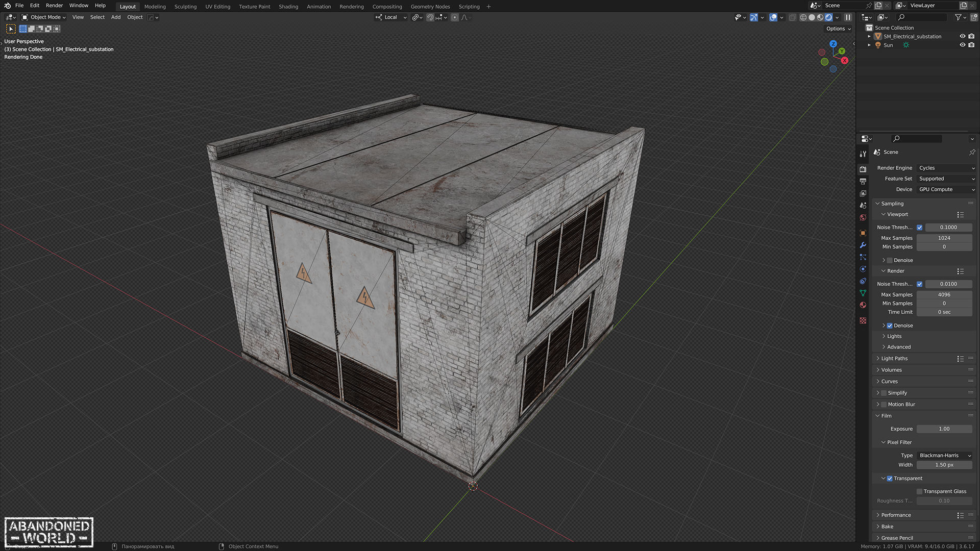
Task: Pause the viewport render preview
Action: pyautogui.click(x=848, y=17)
